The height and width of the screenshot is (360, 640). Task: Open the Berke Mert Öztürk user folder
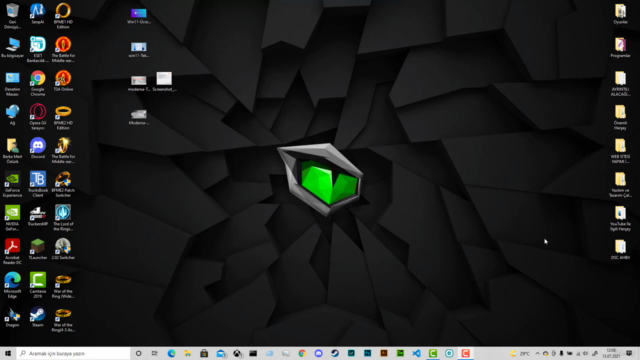(12, 151)
